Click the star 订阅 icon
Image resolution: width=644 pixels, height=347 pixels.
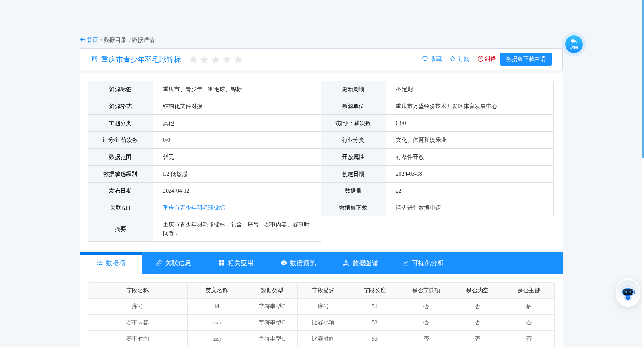pos(453,59)
